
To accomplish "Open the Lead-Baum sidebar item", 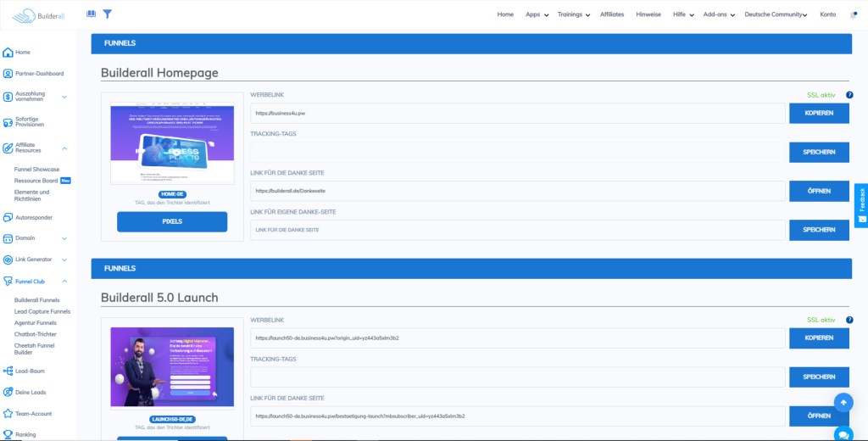I will coord(30,371).
